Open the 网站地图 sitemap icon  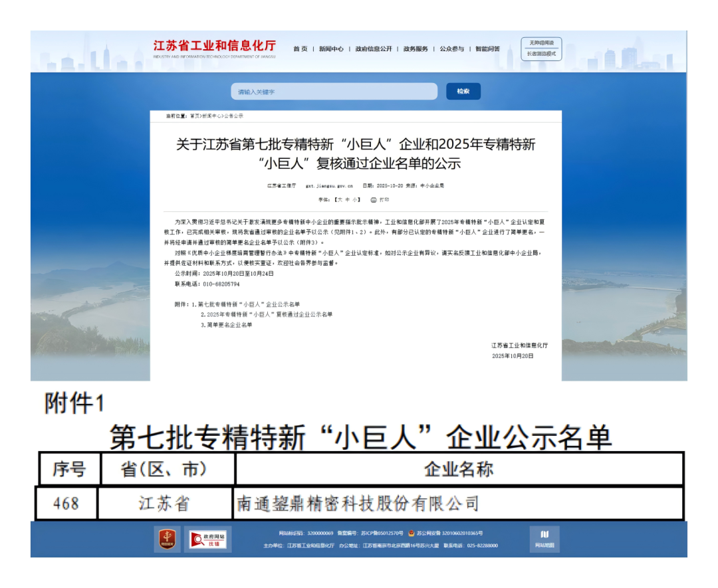coord(544,539)
